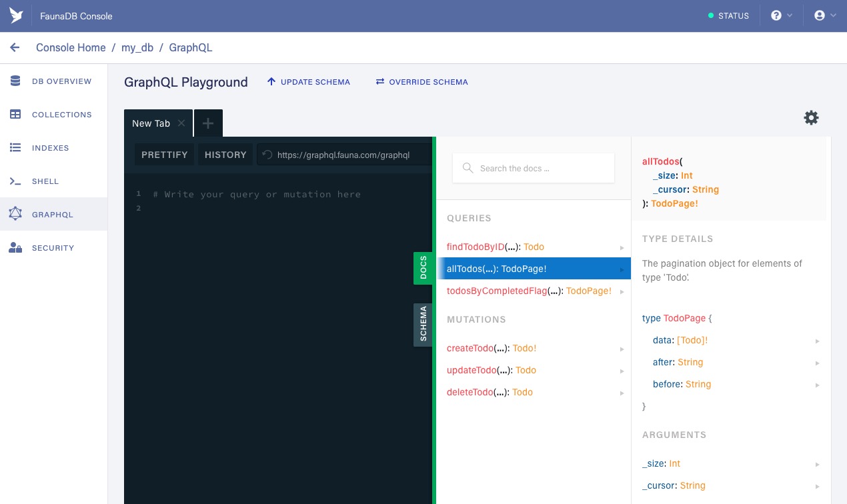
Task: Click the GraphQL logo icon in sidebar
Action: tap(15, 214)
